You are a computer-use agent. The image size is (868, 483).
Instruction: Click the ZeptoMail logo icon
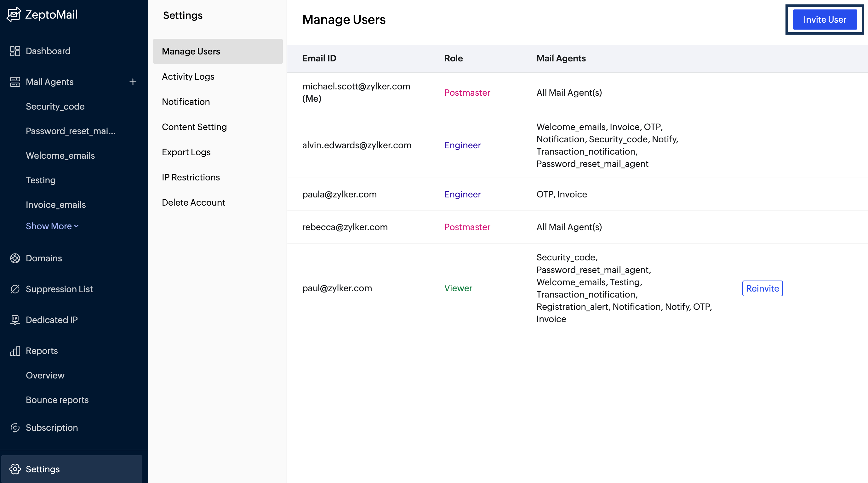point(14,14)
